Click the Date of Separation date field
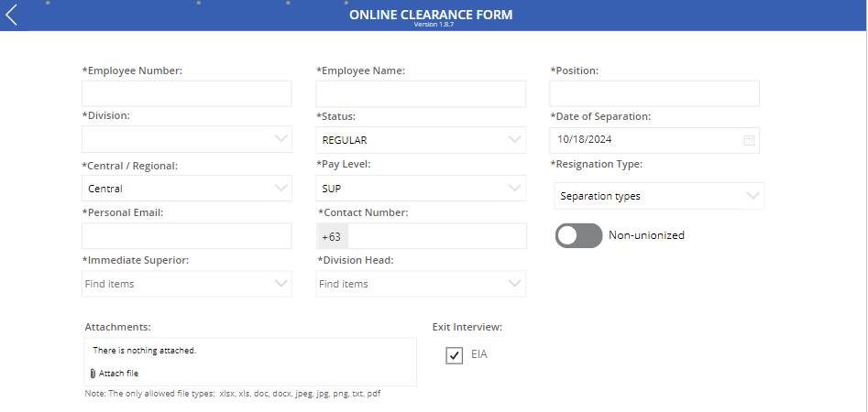The height and width of the screenshot is (412, 868). [642, 140]
